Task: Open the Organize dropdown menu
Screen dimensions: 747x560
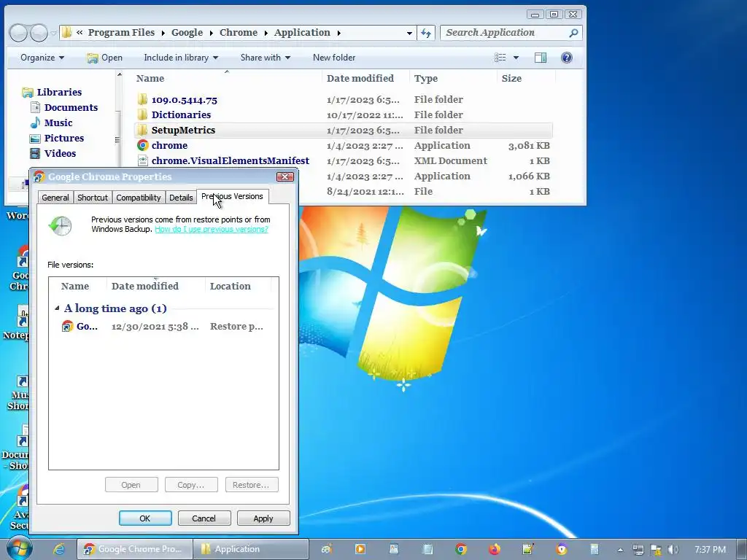Action: coord(42,58)
